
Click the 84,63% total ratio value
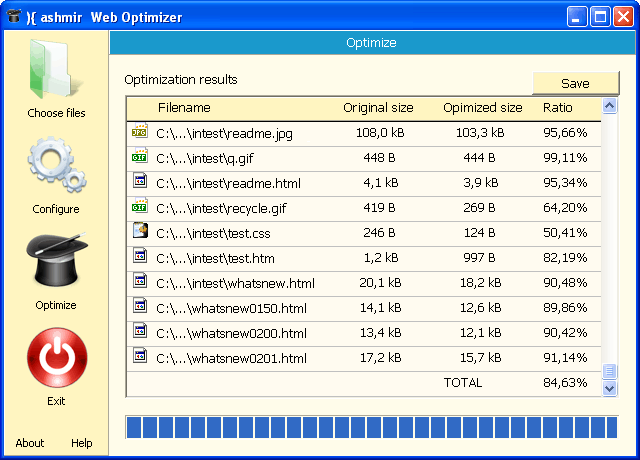(x=565, y=383)
